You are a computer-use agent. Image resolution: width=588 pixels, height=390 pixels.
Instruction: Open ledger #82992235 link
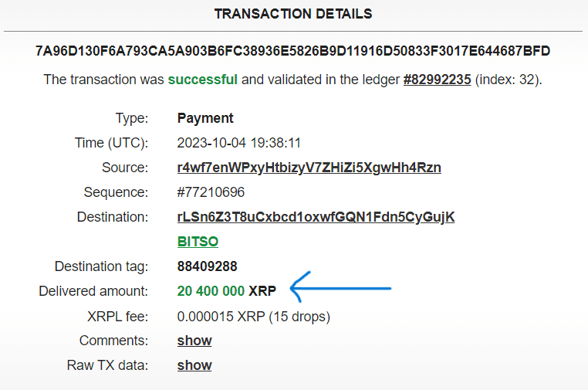(x=437, y=80)
